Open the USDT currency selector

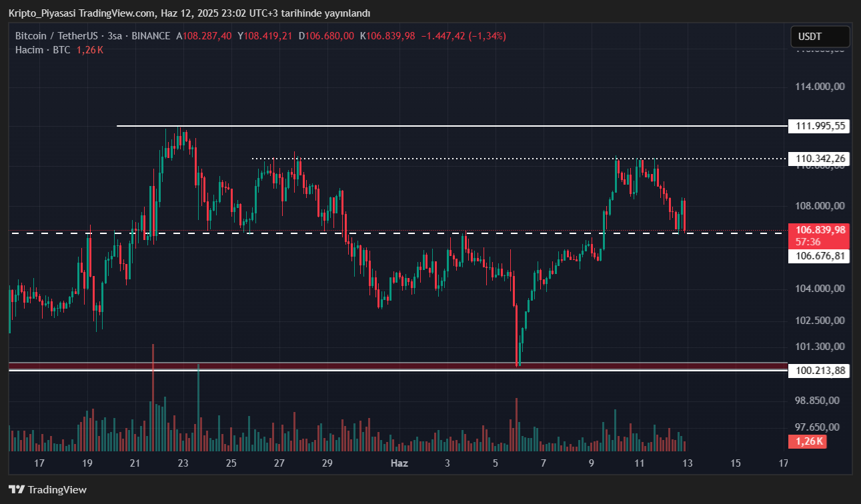click(820, 37)
